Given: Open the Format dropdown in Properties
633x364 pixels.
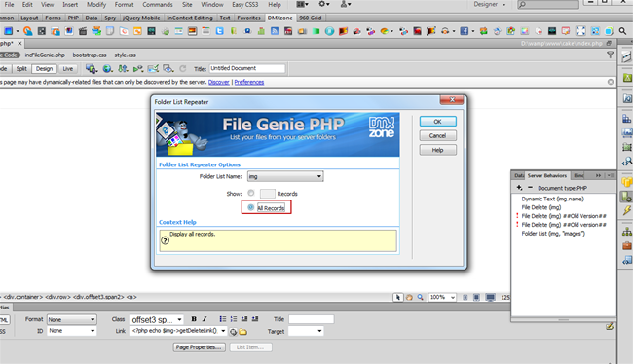Looking at the screenshot, I should tap(71, 319).
